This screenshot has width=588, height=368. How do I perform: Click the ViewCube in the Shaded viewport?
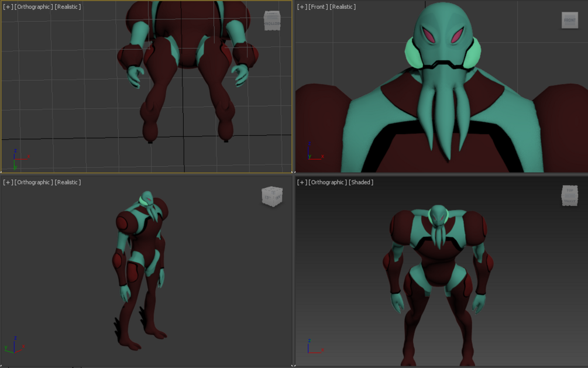pyautogui.click(x=570, y=195)
